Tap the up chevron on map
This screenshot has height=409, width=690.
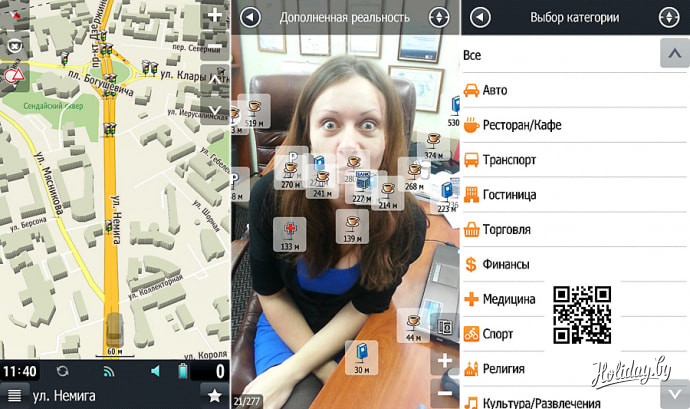pyautogui.click(x=214, y=76)
